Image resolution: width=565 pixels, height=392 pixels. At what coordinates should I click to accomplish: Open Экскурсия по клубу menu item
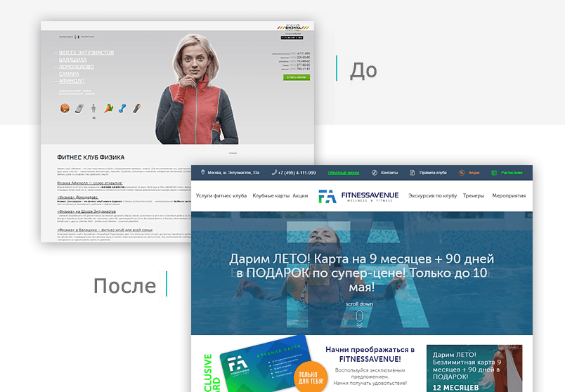point(432,195)
